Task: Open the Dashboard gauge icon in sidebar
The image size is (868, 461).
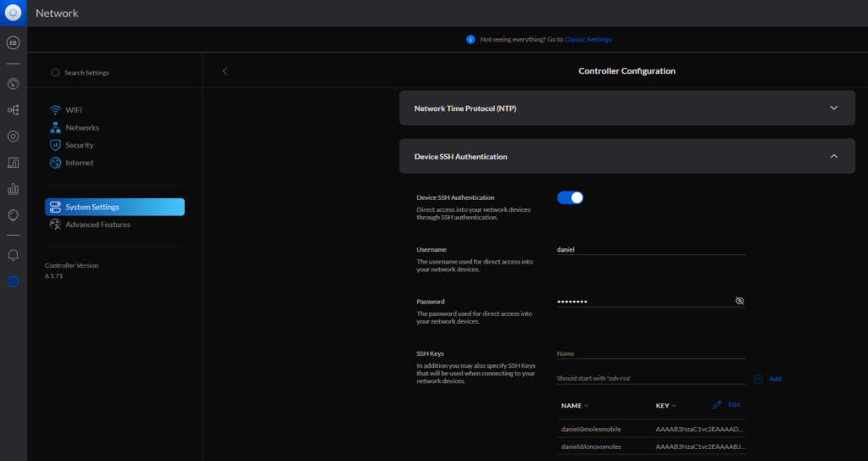Action: [13, 84]
